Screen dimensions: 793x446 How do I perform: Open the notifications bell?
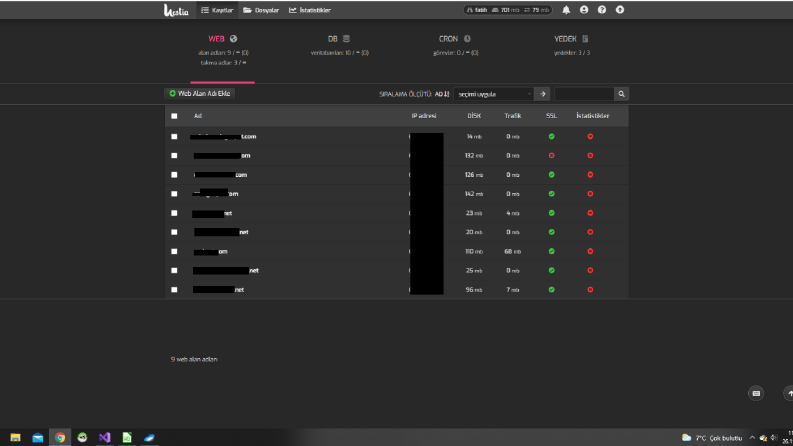566,10
